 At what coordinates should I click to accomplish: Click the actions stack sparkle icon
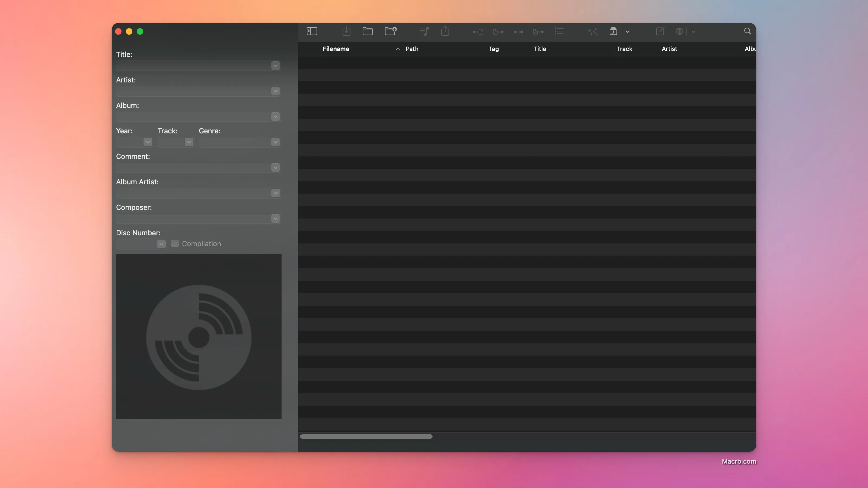pos(613,31)
